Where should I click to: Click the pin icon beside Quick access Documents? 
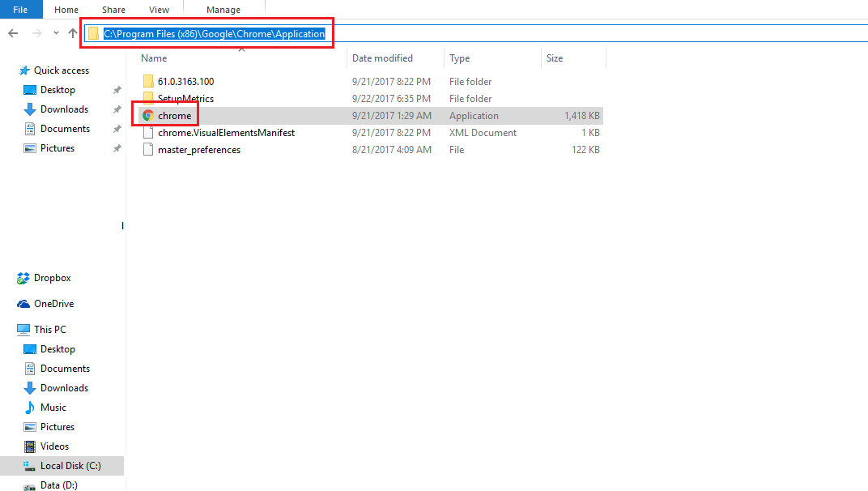[117, 129]
